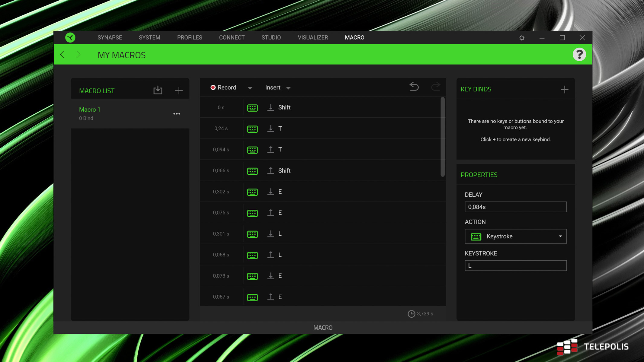Viewport: 644px width, 362px height.
Task: Click the Razer logo icon
Action: click(70, 37)
